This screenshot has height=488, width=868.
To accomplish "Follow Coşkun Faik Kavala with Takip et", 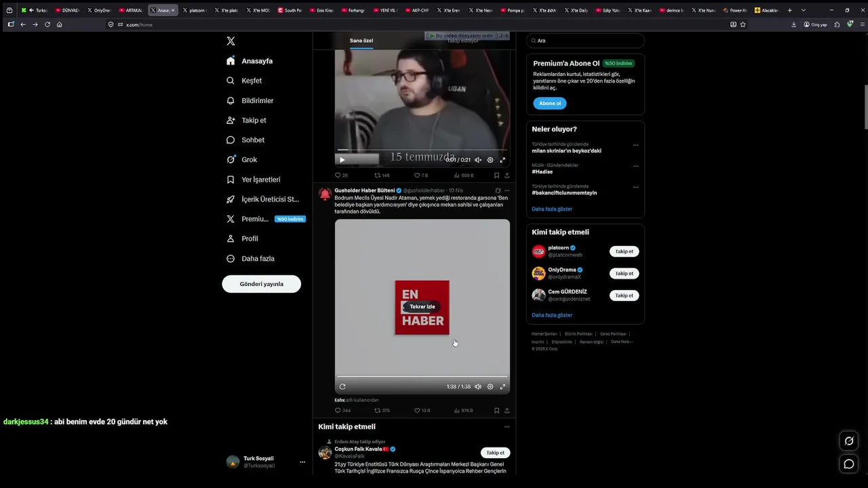I will [x=496, y=453].
